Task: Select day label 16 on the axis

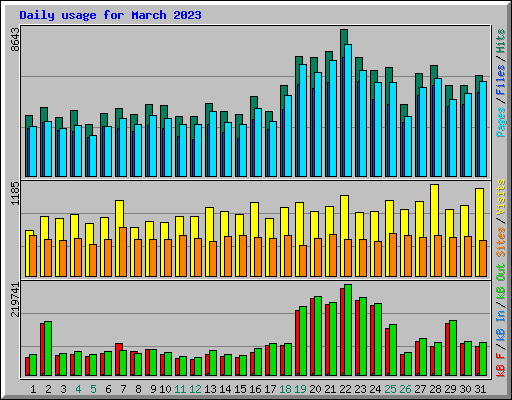Action: pos(255,389)
